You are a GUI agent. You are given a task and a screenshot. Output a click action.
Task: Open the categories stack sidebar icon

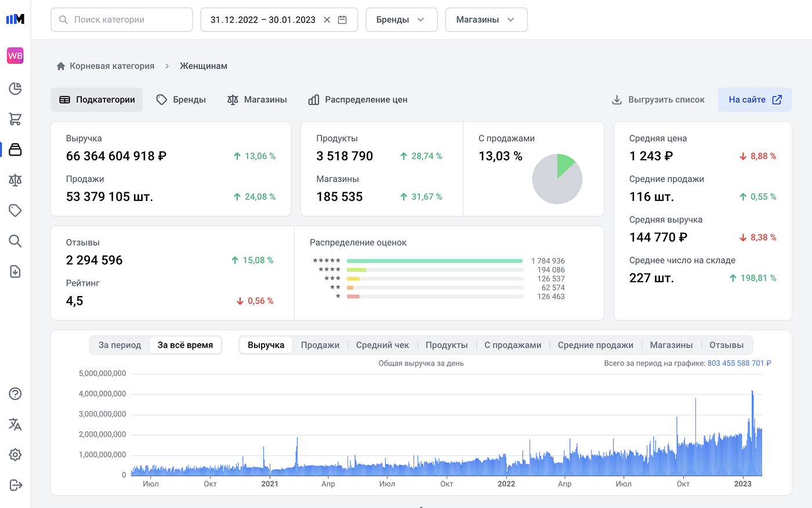(x=15, y=149)
